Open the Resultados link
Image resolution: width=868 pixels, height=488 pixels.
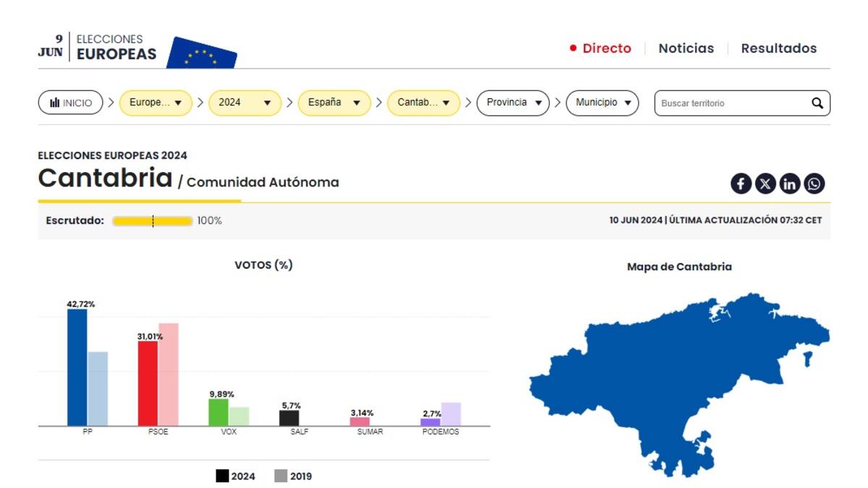[778, 48]
